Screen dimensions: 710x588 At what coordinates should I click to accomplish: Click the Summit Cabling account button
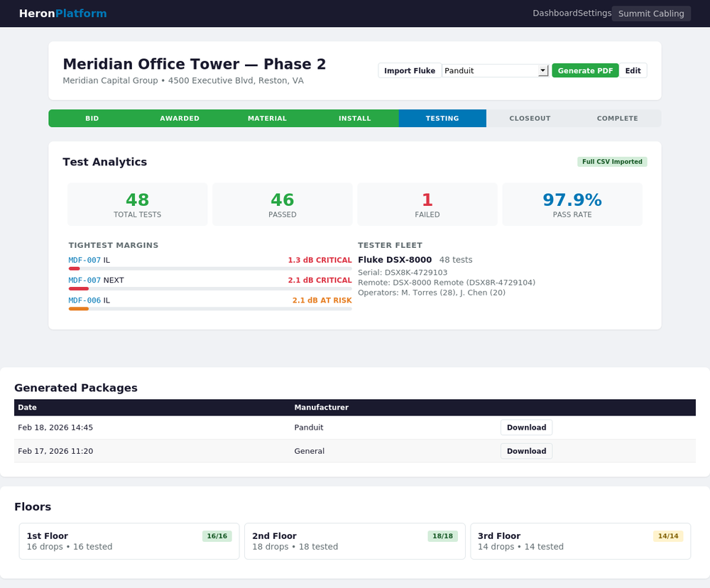point(650,13)
